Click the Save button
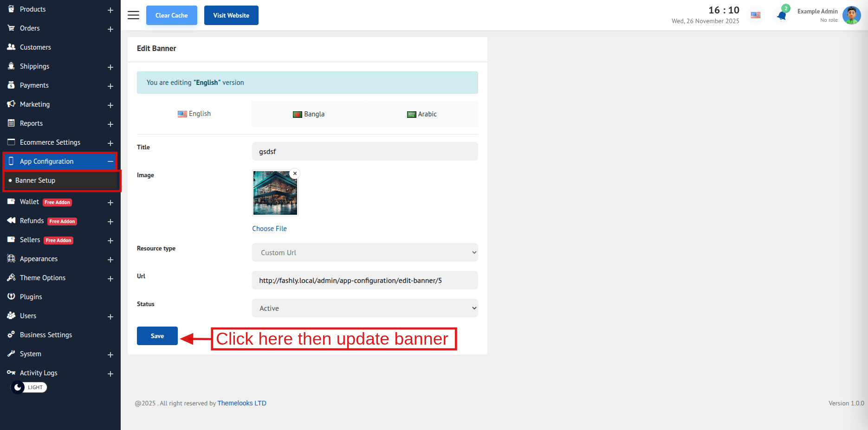The image size is (868, 430). [x=157, y=336]
